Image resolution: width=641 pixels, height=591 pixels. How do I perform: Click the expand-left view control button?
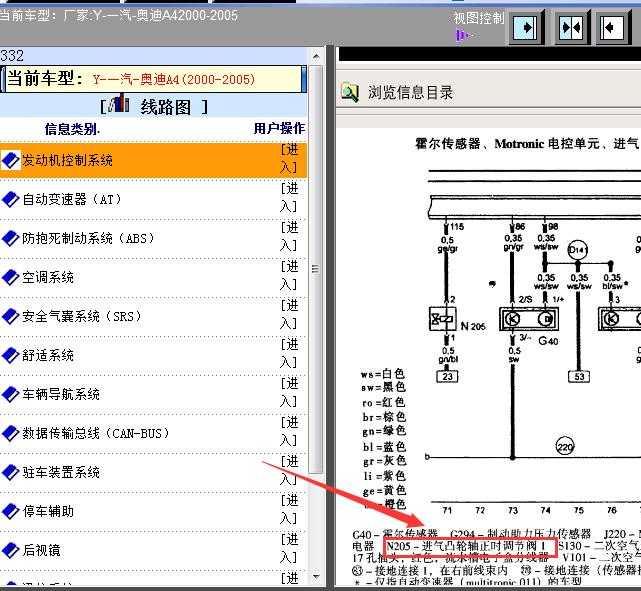point(612,28)
